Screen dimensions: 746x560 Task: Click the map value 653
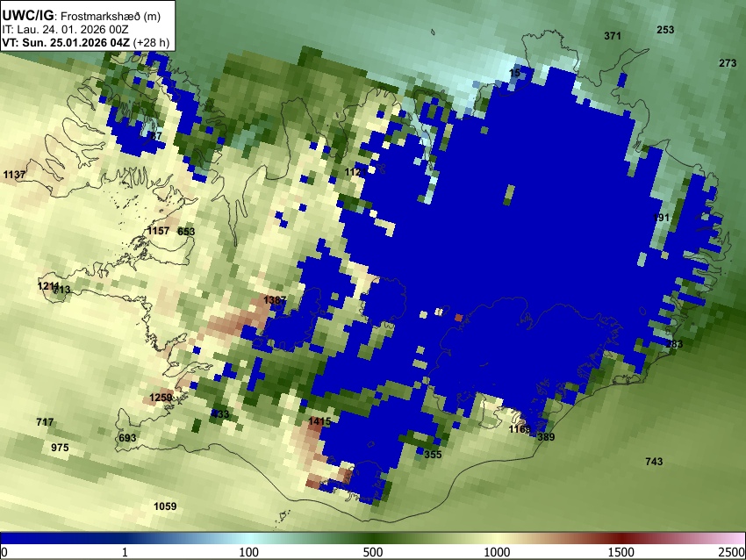(x=186, y=232)
